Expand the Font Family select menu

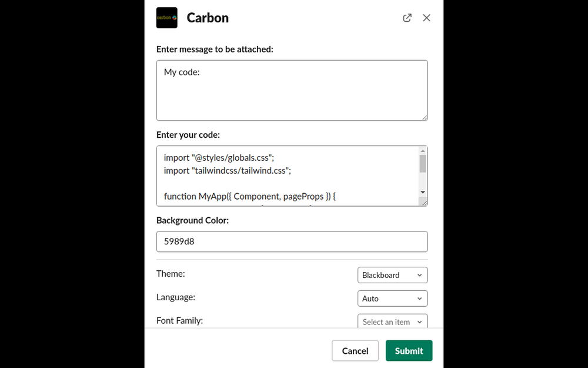coord(393,321)
